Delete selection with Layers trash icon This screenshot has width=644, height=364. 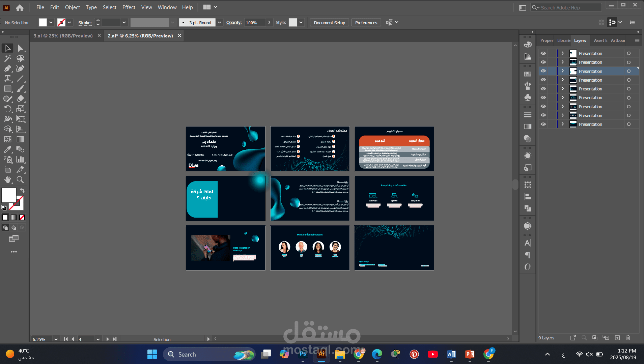628,338
